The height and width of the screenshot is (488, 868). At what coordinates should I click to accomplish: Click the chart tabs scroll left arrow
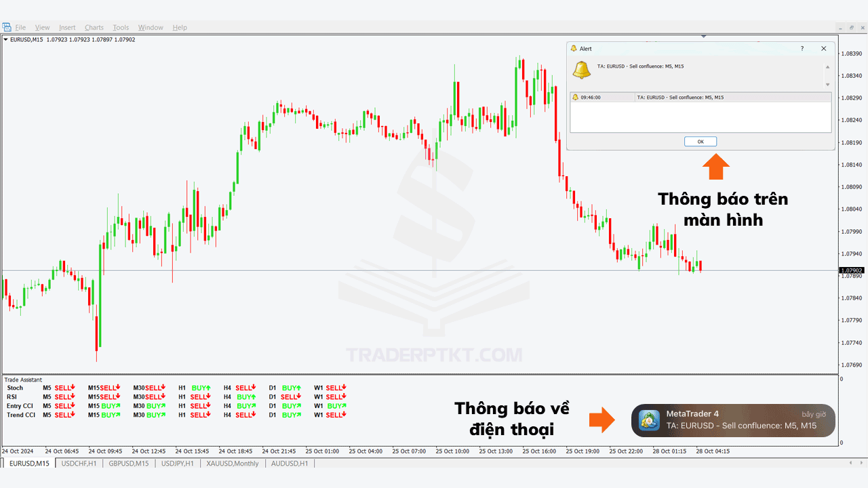pyautogui.click(x=851, y=463)
